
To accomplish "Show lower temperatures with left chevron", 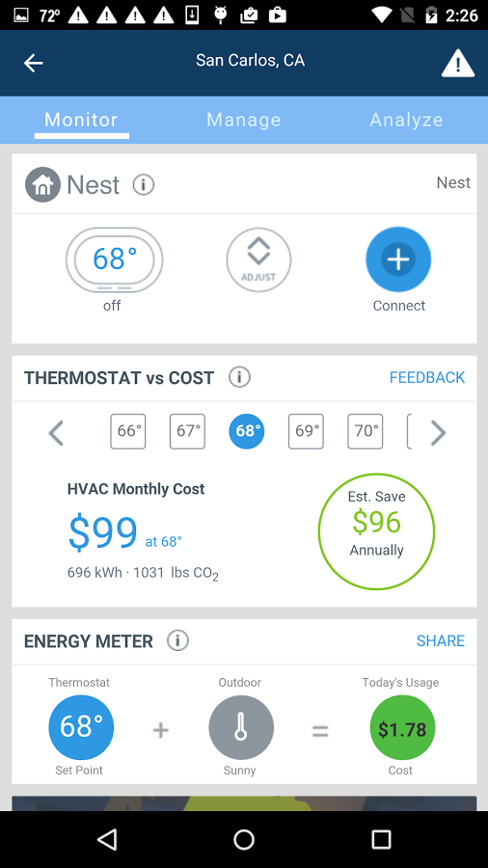I will point(57,432).
